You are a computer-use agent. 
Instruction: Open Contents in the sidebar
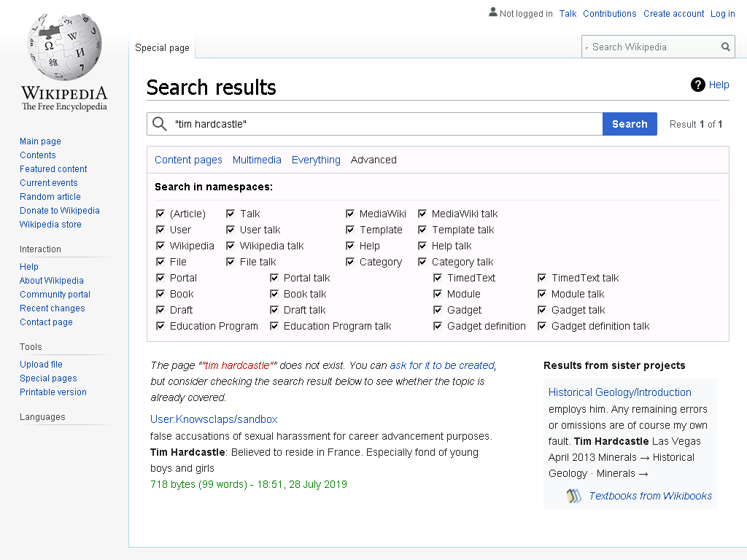pos(38,155)
